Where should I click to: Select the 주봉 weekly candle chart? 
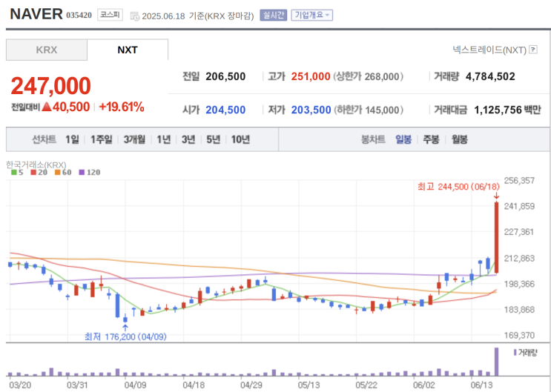[x=431, y=139]
